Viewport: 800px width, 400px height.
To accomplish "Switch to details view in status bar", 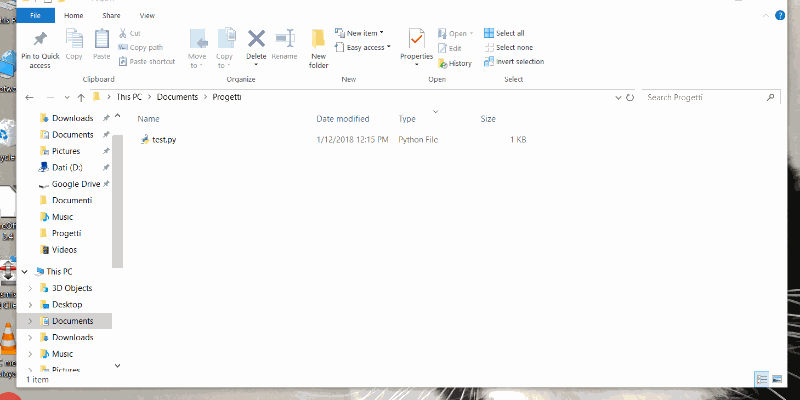I will (x=762, y=379).
